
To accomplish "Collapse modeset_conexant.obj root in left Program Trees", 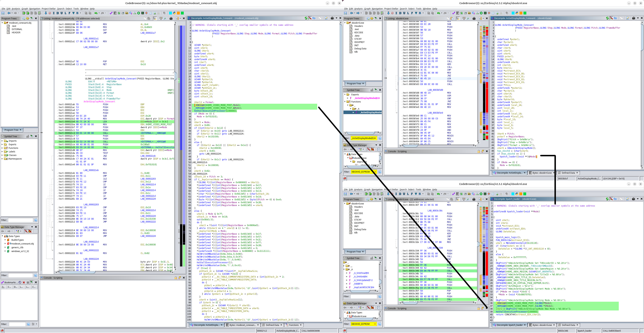I will pos(2,23).
